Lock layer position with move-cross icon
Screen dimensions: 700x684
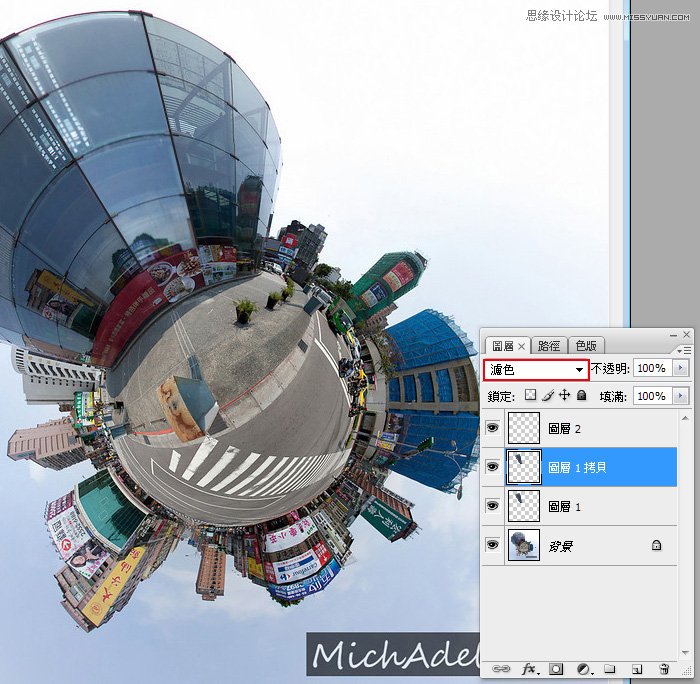click(564, 396)
